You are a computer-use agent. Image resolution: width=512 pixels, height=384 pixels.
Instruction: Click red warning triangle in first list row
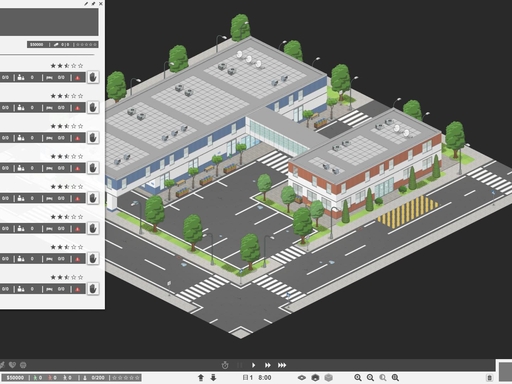click(x=78, y=78)
